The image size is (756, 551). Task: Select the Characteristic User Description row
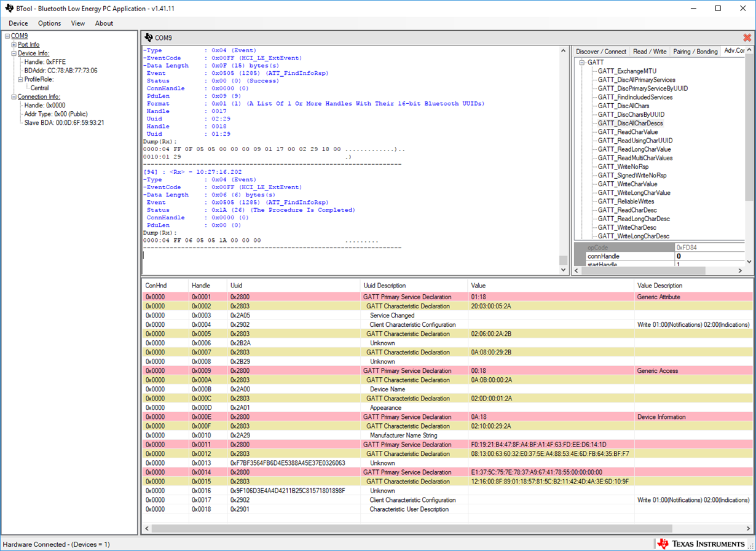(448, 509)
